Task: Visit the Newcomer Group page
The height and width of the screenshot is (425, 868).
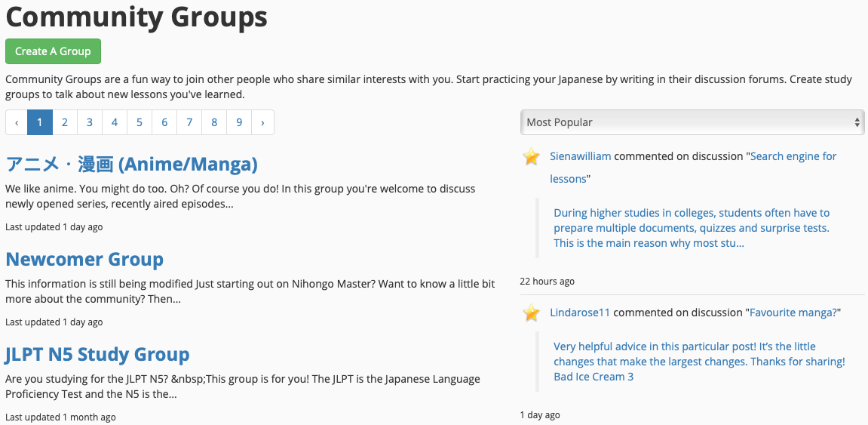Action: (84, 259)
